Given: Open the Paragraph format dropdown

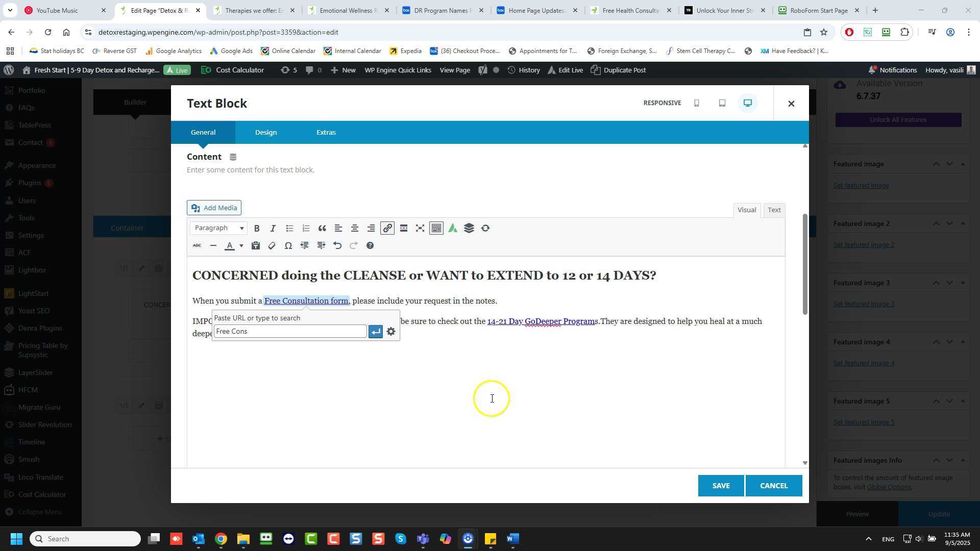Looking at the screenshot, I should [x=219, y=229].
